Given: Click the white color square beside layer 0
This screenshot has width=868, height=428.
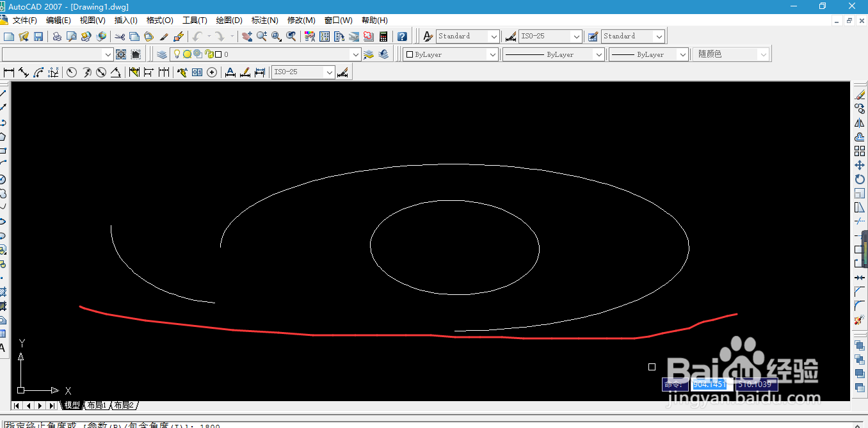Looking at the screenshot, I should click(218, 54).
